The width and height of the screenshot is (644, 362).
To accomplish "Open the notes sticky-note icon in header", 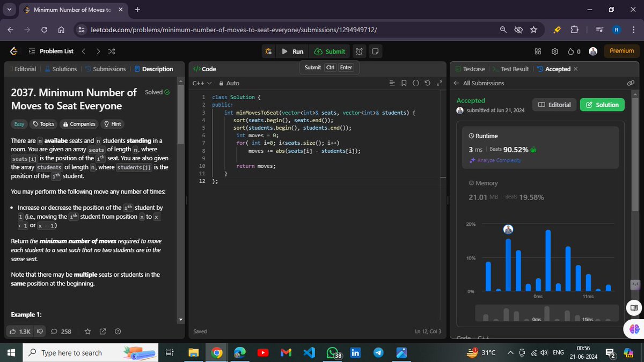I will point(374,51).
